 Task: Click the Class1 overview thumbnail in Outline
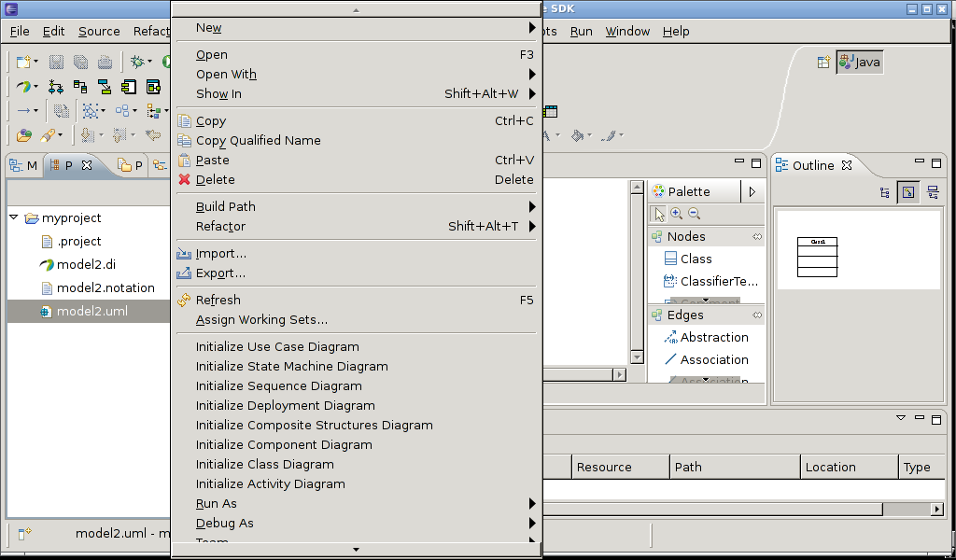click(x=818, y=258)
